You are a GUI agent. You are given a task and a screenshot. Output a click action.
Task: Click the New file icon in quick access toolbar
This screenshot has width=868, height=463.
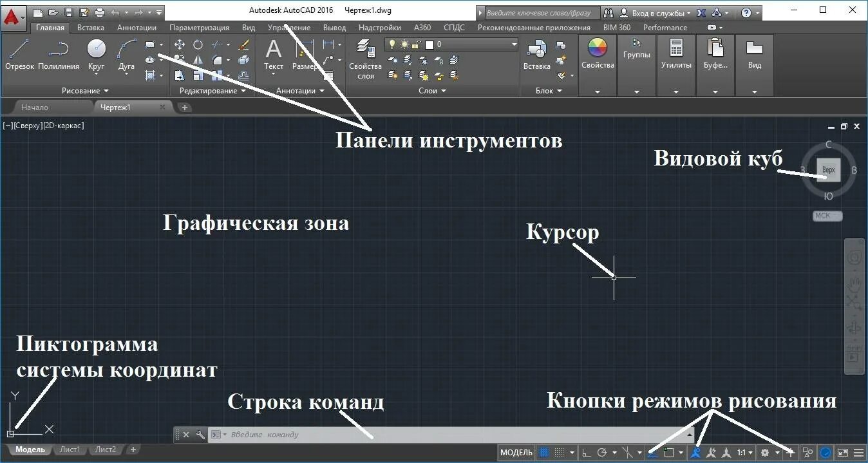pos(38,12)
